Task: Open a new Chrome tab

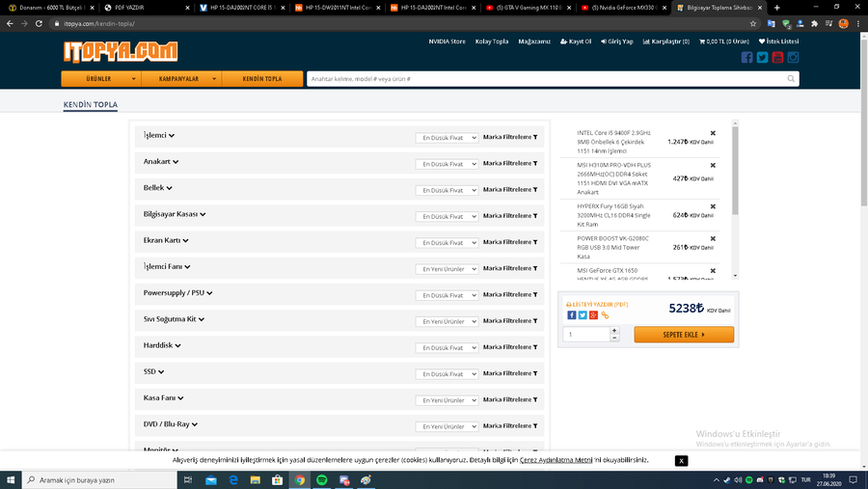Action: [776, 8]
